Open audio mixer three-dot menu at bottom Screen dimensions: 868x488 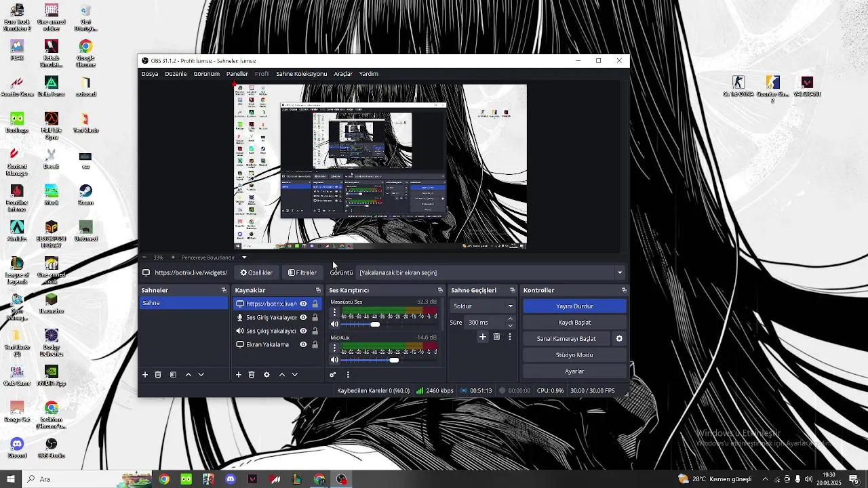click(x=348, y=375)
